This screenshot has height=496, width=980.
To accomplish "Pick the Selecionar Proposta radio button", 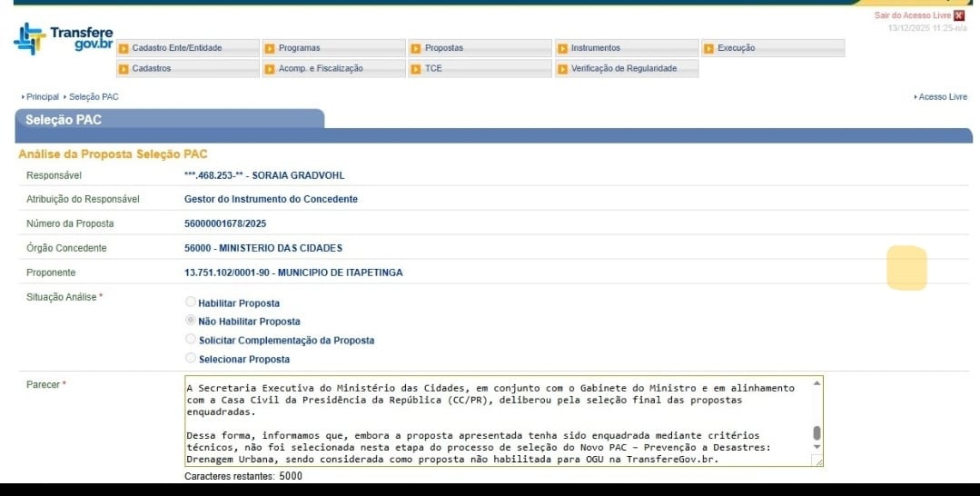I will coord(190,359).
